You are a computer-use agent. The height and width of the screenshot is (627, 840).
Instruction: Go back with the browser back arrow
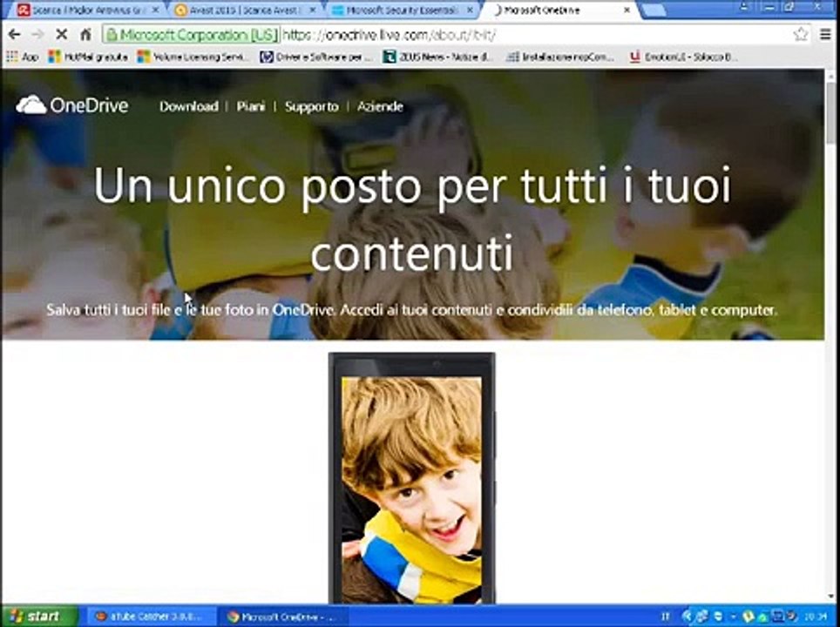(x=15, y=35)
